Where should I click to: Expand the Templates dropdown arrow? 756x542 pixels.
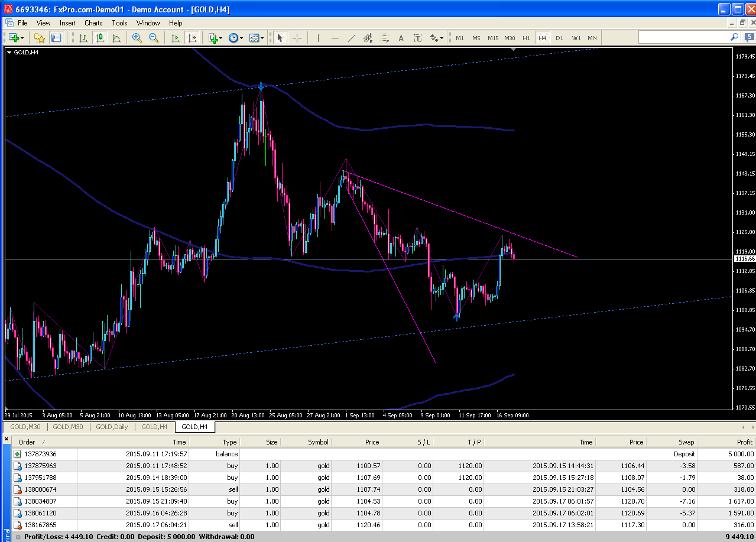[x=262, y=38]
